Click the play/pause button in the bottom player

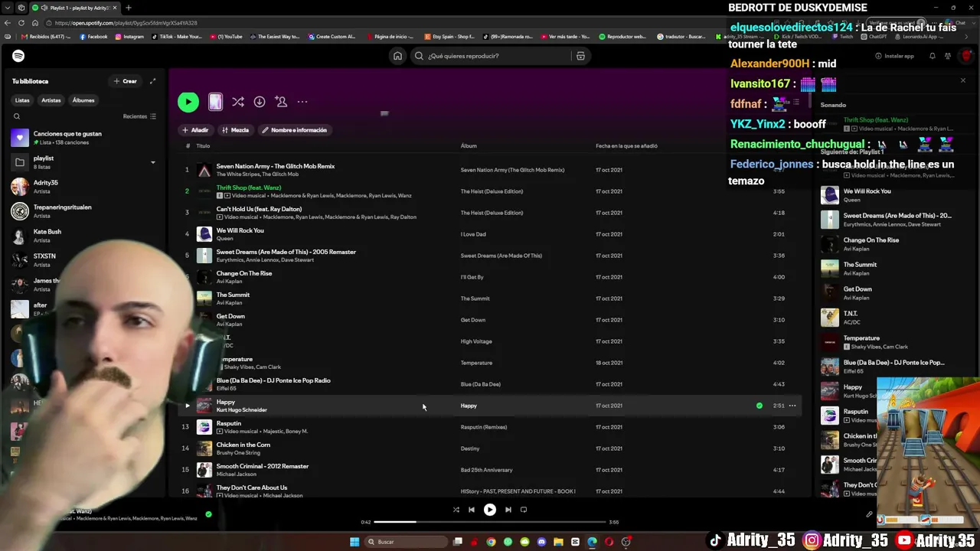coord(490,510)
